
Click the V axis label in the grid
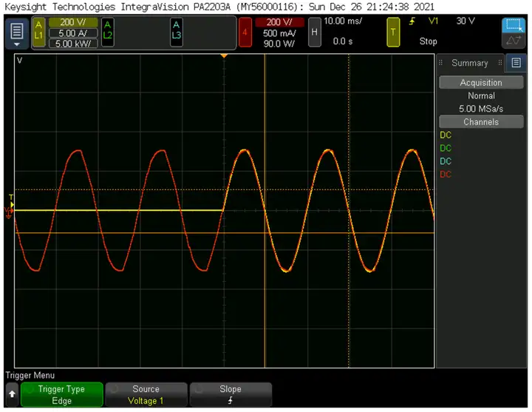(x=20, y=61)
